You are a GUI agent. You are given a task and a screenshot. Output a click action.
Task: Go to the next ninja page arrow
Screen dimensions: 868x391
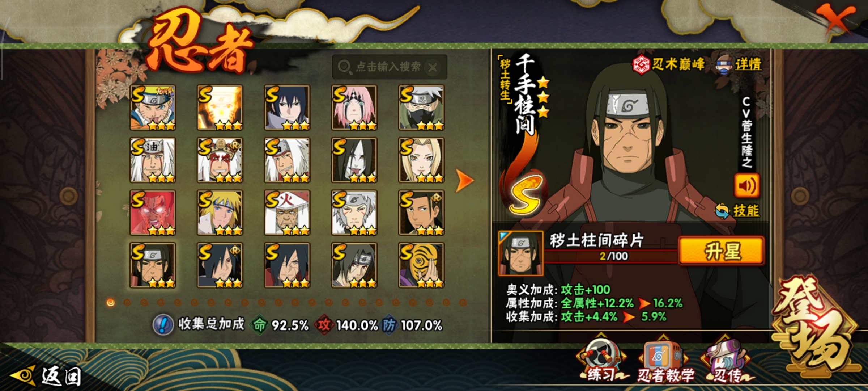(464, 180)
